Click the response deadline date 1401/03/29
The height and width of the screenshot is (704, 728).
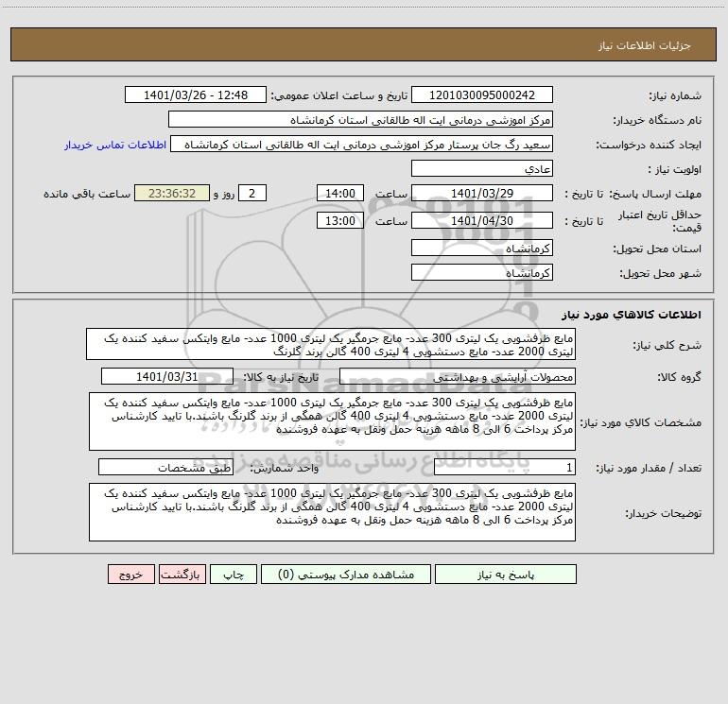coord(482,194)
